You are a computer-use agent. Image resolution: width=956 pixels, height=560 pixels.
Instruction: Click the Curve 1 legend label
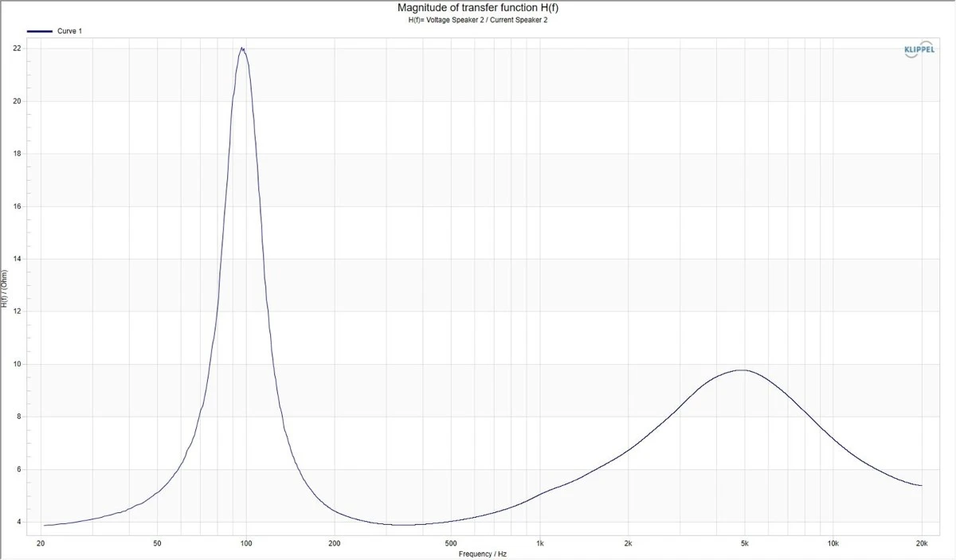pyautogui.click(x=69, y=31)
